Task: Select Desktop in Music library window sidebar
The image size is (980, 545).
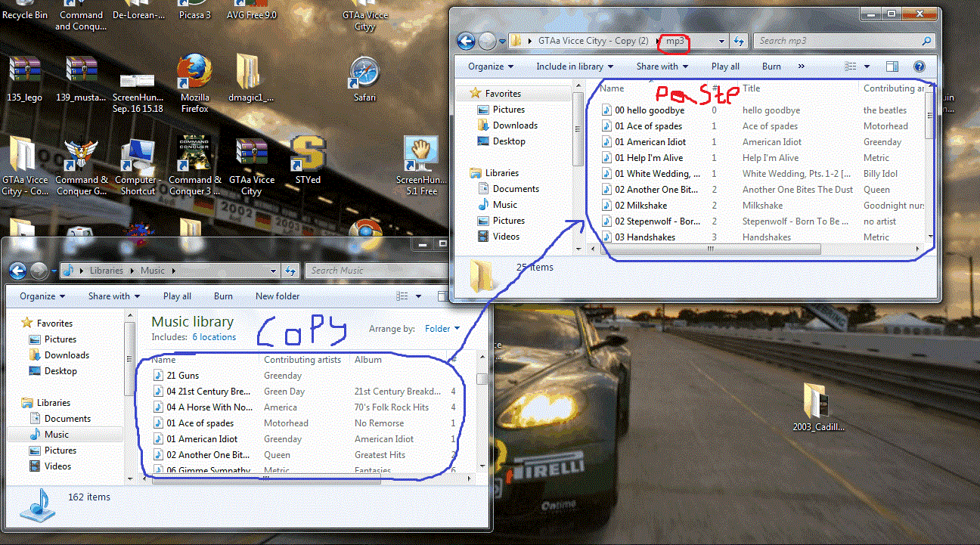Action: (x=60, y=371)
